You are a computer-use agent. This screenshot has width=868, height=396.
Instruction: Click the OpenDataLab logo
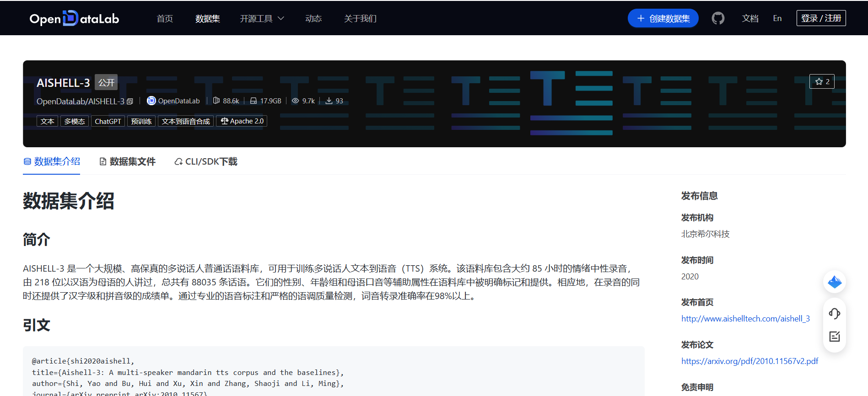point(74,18)
